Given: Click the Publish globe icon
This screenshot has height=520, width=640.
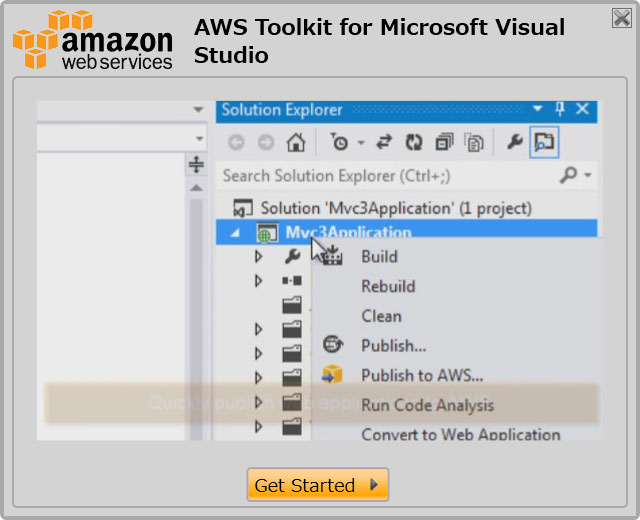Looking at the screenshot, I should click(x=333, y=344).
